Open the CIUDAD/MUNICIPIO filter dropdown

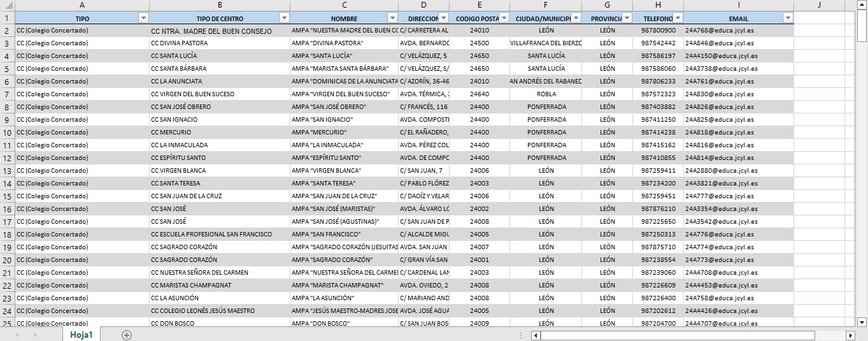[576, 18]
